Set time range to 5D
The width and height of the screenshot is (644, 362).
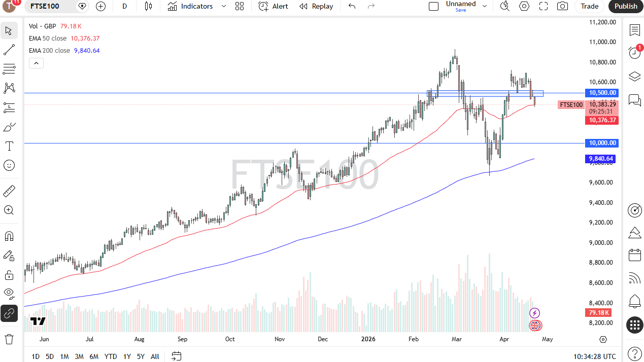[50, 356]
